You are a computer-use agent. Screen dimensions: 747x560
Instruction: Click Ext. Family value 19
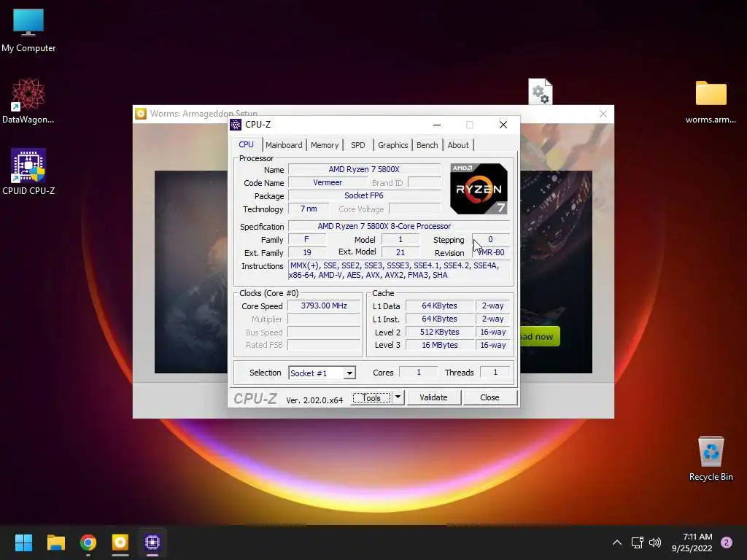[x=307, y=252]
